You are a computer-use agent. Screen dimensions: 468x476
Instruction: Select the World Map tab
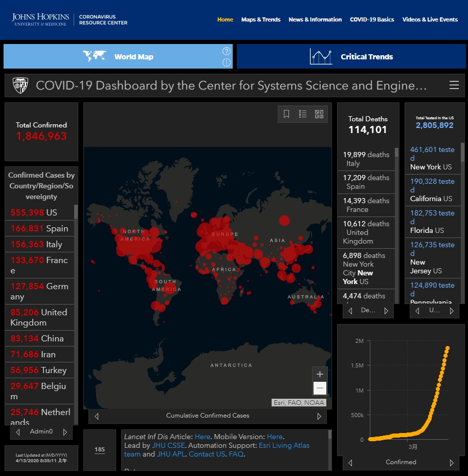[118, 57]
